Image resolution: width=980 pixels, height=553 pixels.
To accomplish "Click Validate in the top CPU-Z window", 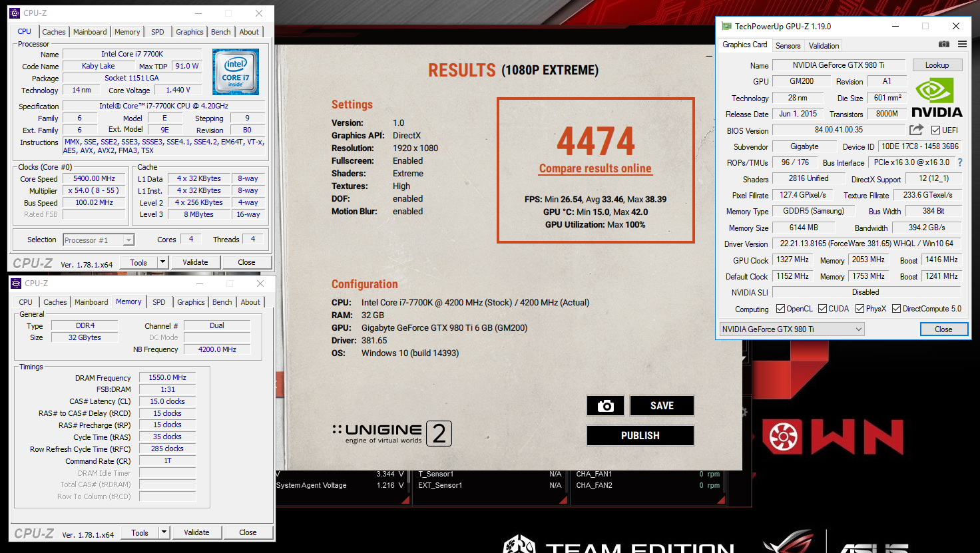I will click(x=195, y=262).
